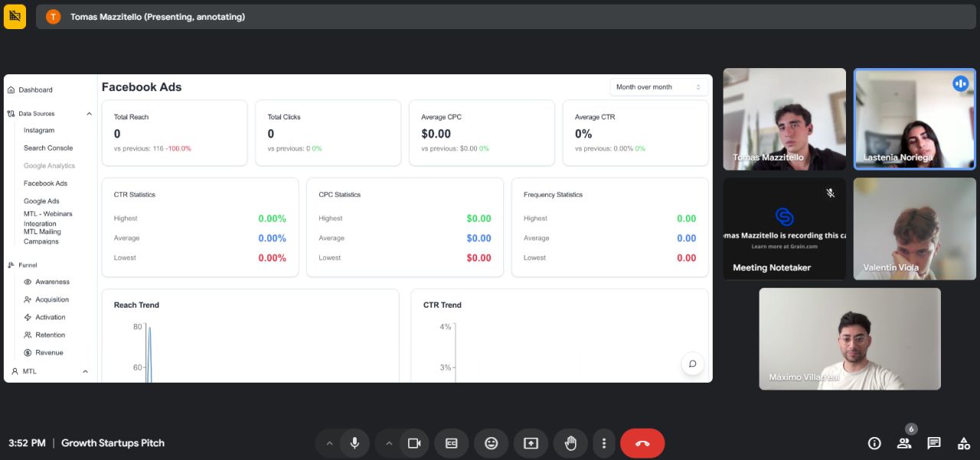Expand camera settings arrow

coord(389,443)
